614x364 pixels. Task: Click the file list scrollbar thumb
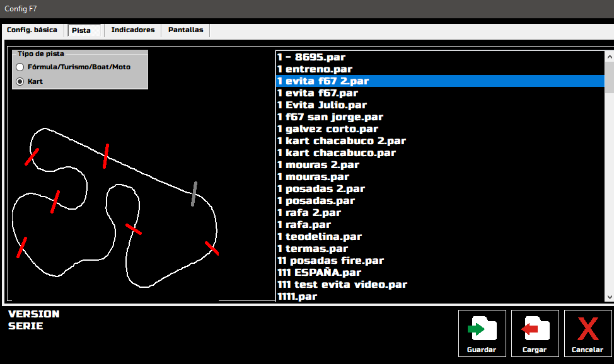pos(610,77)
